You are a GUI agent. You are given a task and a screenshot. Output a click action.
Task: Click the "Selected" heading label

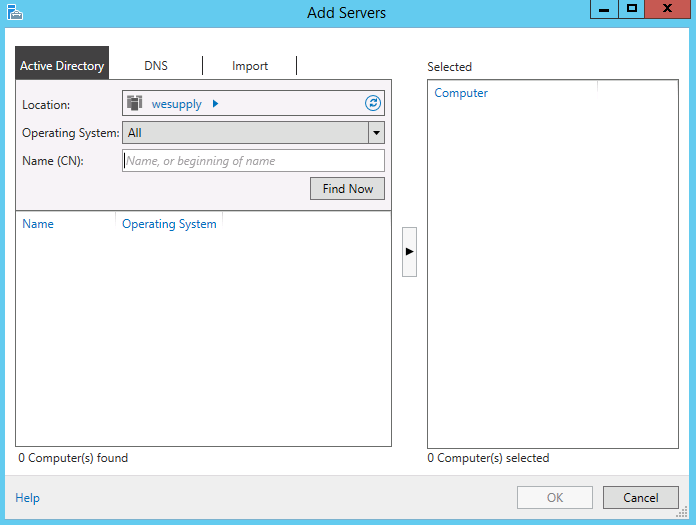pyautogui.click(x=449, y=67)
